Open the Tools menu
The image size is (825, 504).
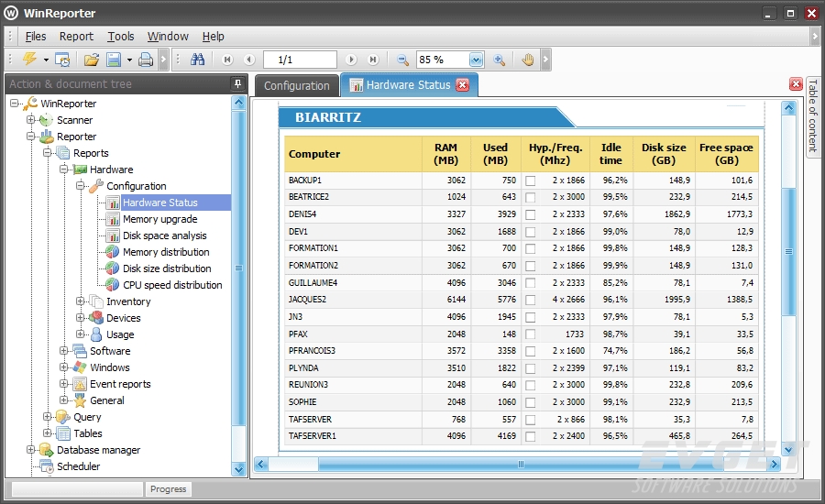[121, 37]
